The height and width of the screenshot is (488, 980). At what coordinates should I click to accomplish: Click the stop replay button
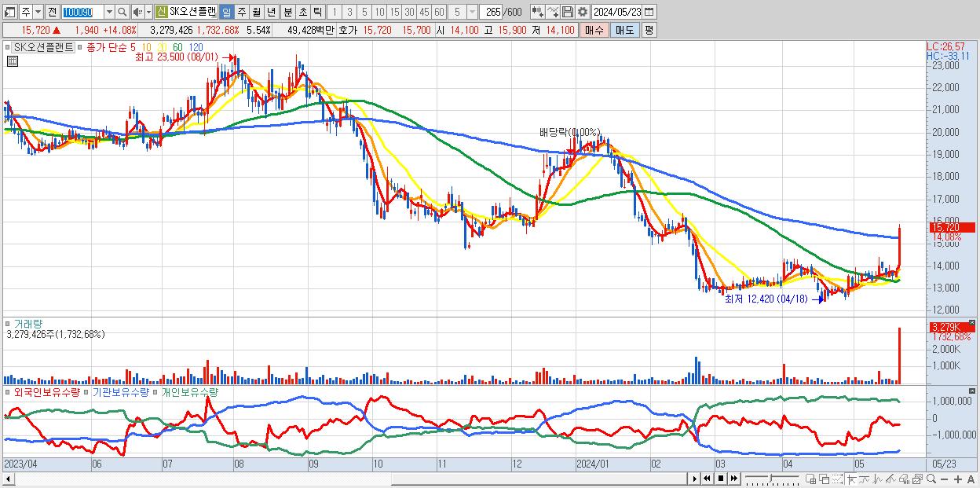[x=721, y=479]
